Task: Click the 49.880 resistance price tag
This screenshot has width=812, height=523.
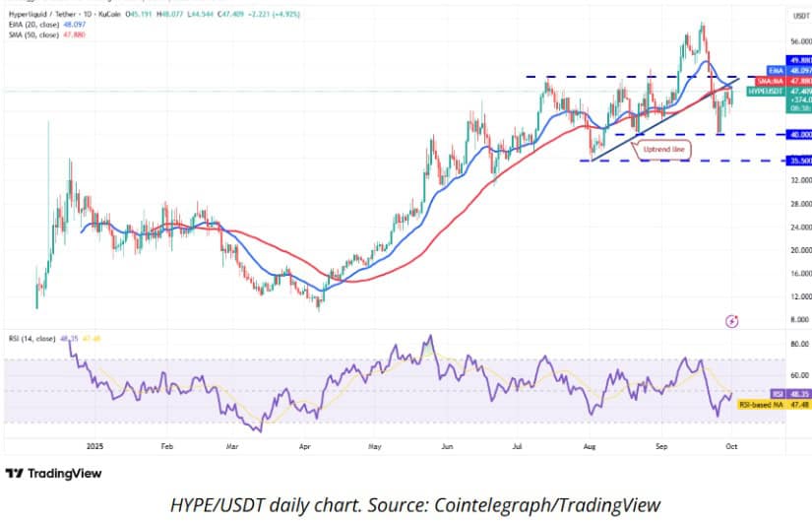Action: (797, 58)
